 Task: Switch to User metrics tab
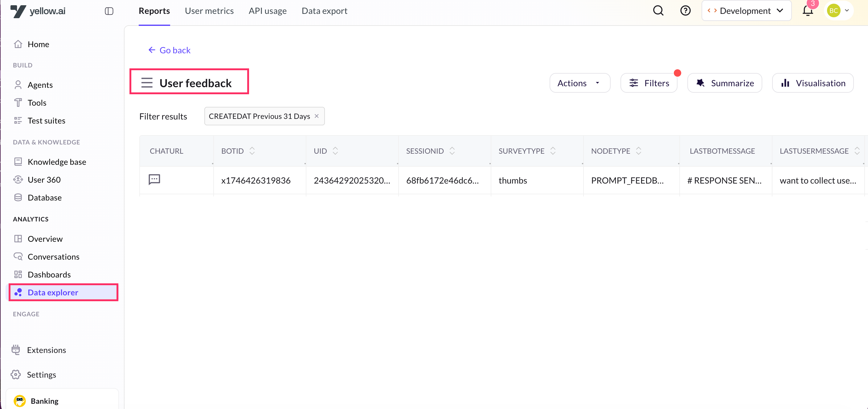[209, 11]
